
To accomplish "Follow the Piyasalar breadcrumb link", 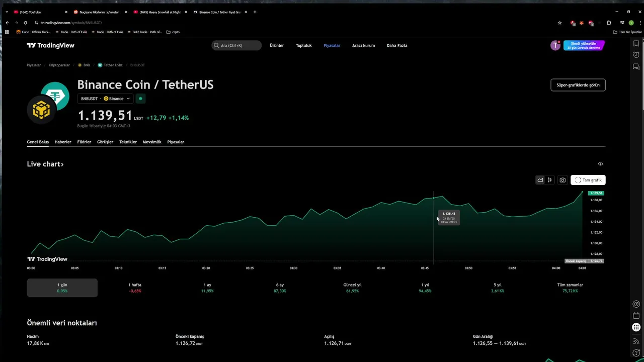I will (34, 65).
